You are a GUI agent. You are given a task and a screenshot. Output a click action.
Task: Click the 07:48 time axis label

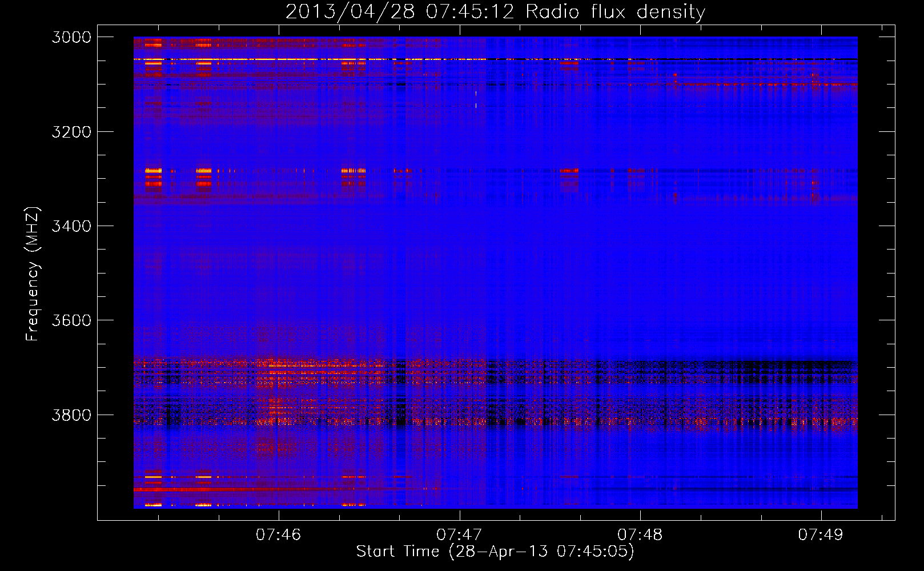640,534
